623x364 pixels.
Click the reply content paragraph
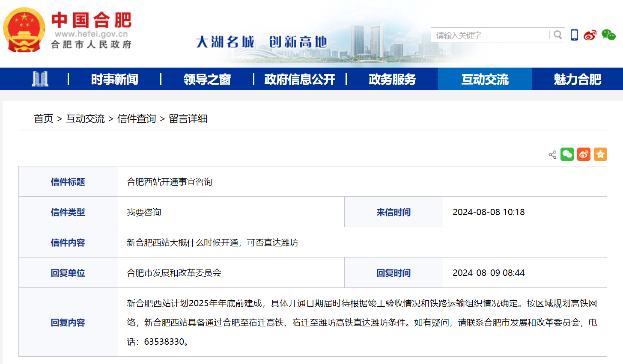(362, 323)
